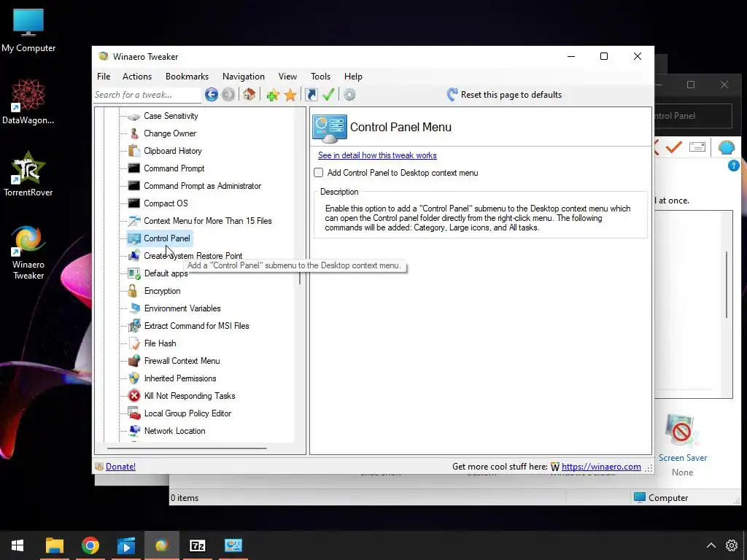The height and width of the screenshot is (560, 747).
Task: Open the DataWagon desktop shortcut
Action: click(x=28, y=102)
